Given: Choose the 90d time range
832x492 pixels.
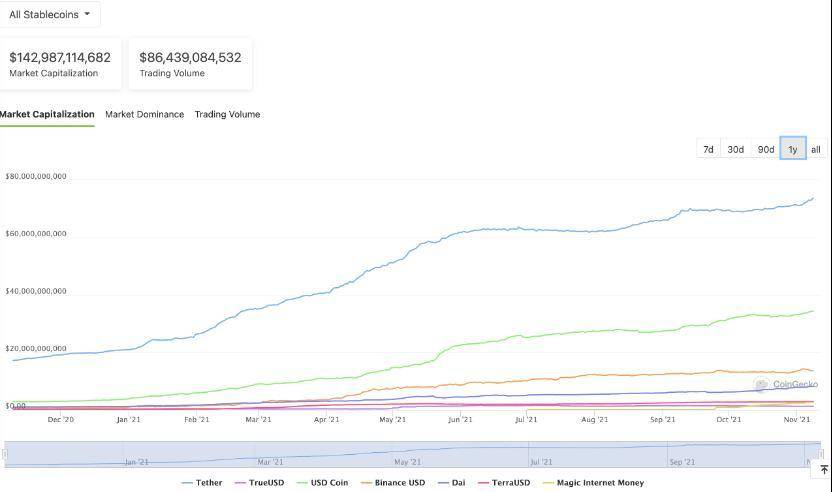Looking at the screenshot, I should 766,149.
